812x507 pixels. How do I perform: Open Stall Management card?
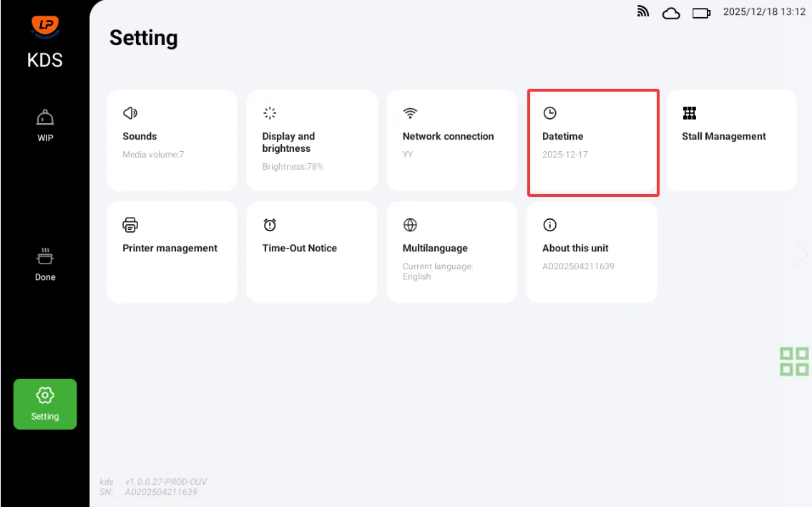point(731,140)
